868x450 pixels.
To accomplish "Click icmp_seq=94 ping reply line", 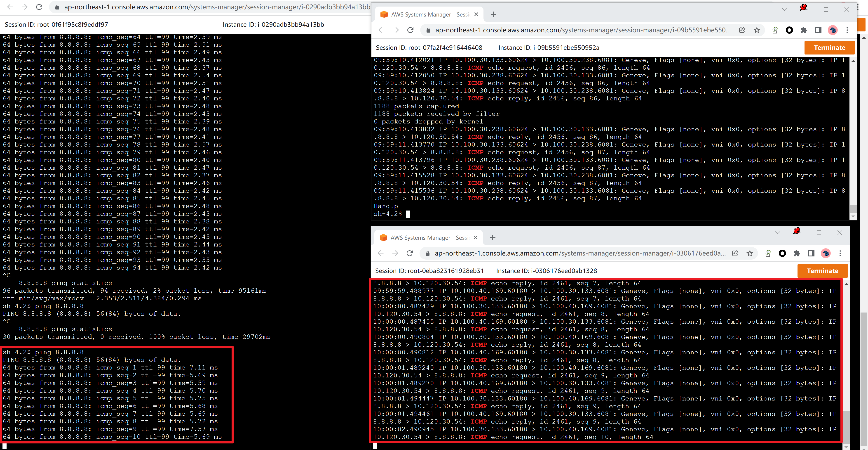I will (x=112, y=268).
